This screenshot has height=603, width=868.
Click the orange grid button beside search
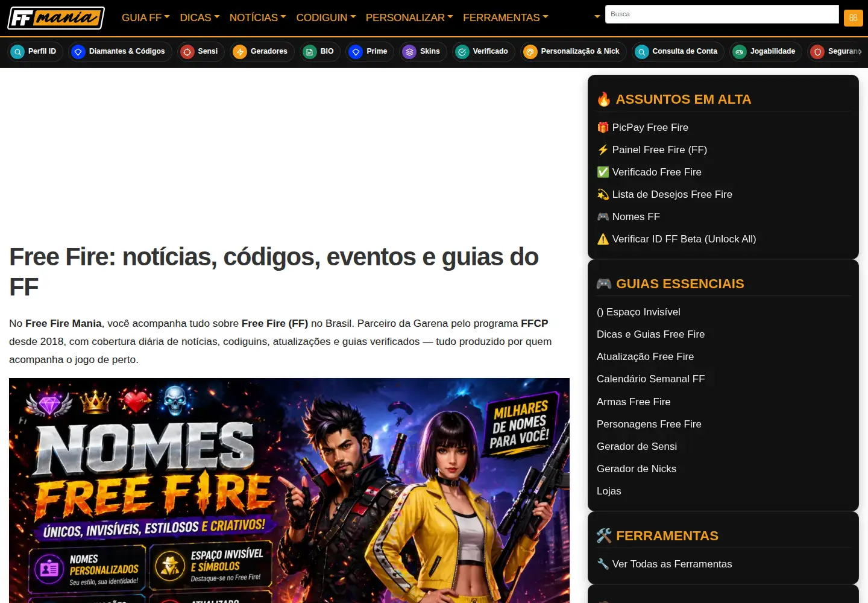[x=854, y=18]
